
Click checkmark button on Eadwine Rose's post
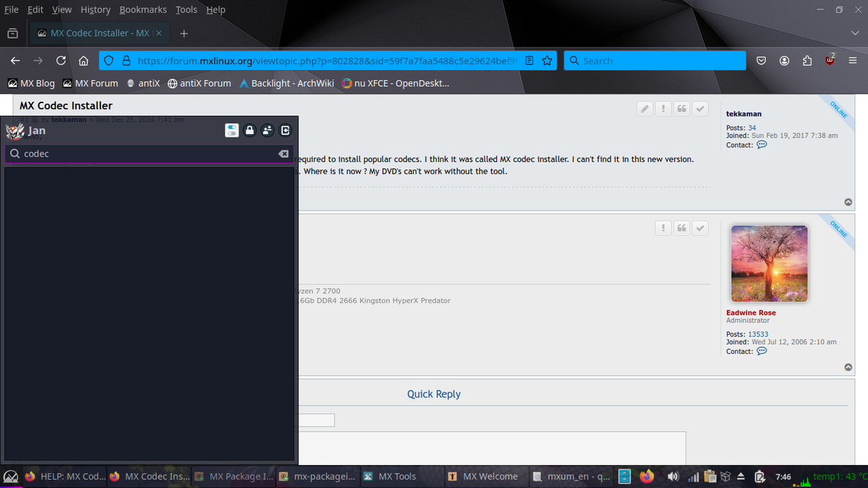tap(701, 228)
